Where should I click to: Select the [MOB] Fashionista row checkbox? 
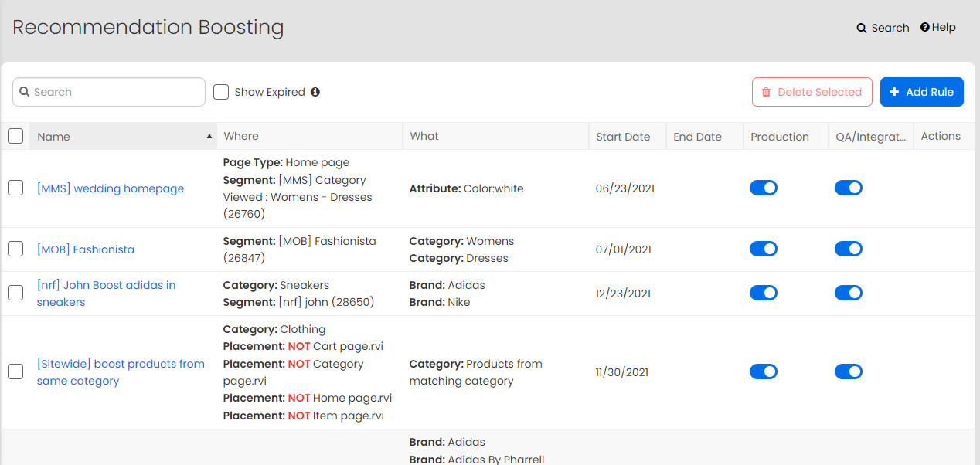click(x=15, y=249)
